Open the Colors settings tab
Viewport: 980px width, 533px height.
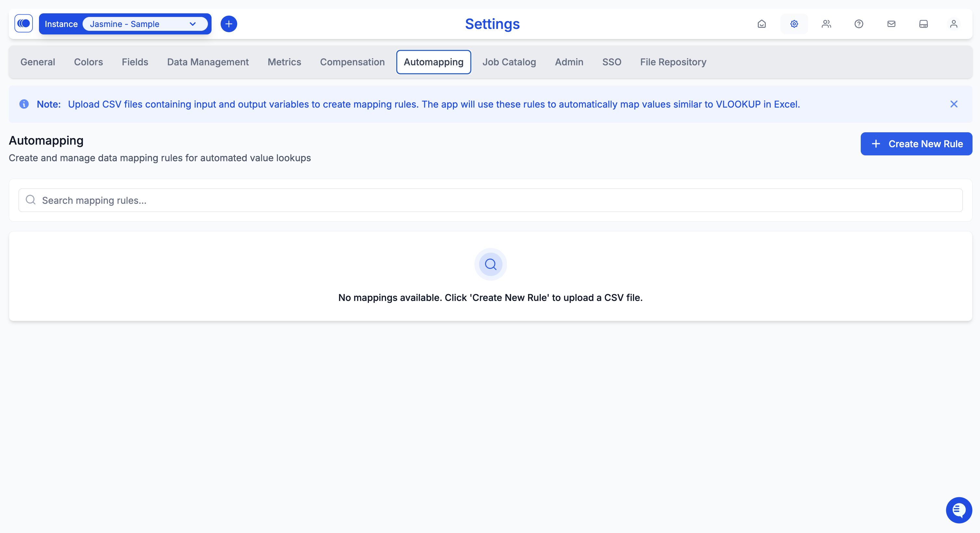point(88,62)
